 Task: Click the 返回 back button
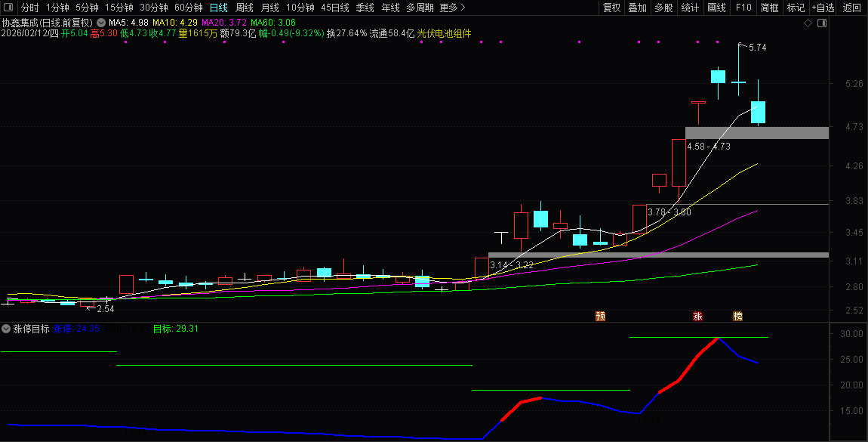tap(851, 8)
